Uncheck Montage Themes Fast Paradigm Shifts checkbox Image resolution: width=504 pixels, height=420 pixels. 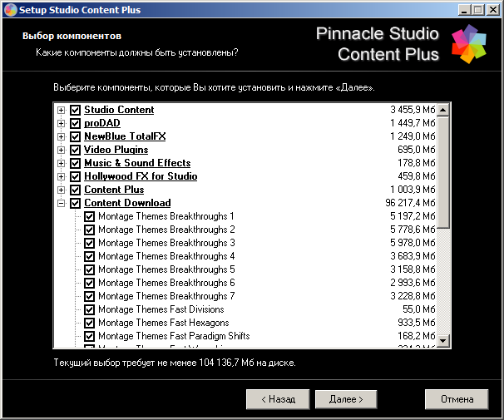(89, 337)
